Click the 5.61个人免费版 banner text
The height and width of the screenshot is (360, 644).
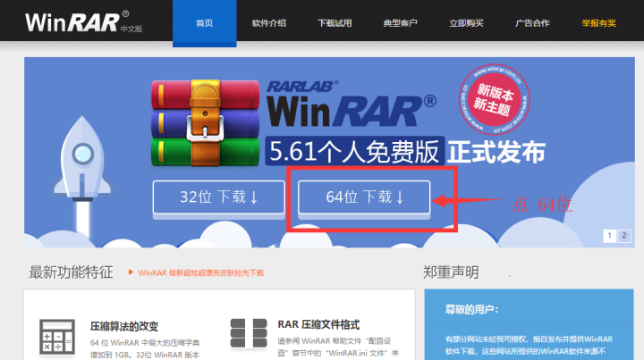[x=355, y=151]
